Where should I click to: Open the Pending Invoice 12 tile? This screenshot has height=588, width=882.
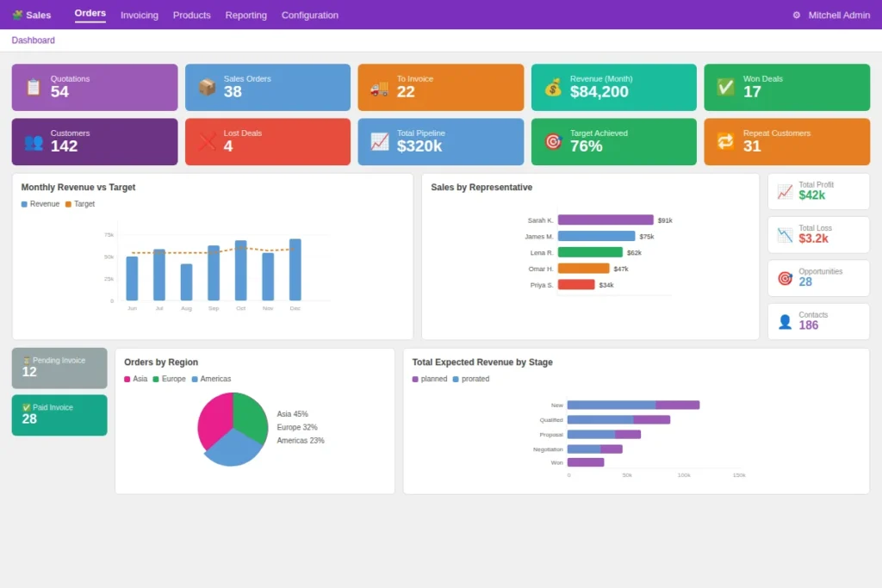coord(59,368)
